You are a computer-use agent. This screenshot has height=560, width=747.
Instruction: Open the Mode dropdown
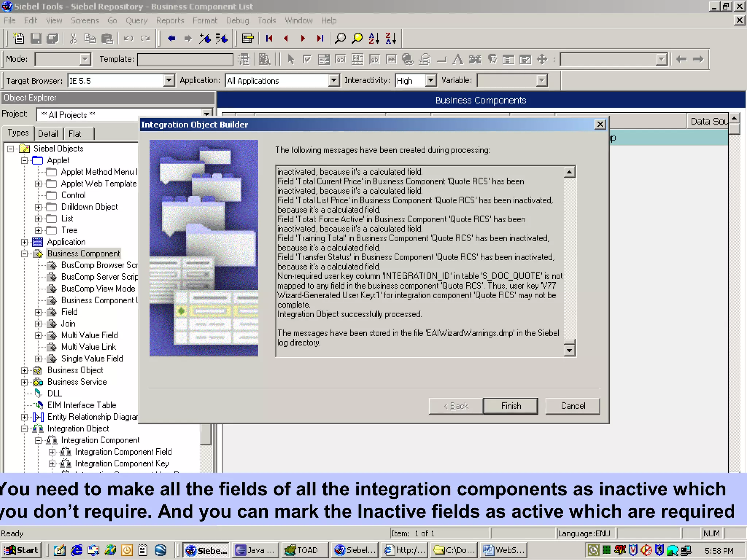point(85,59)
